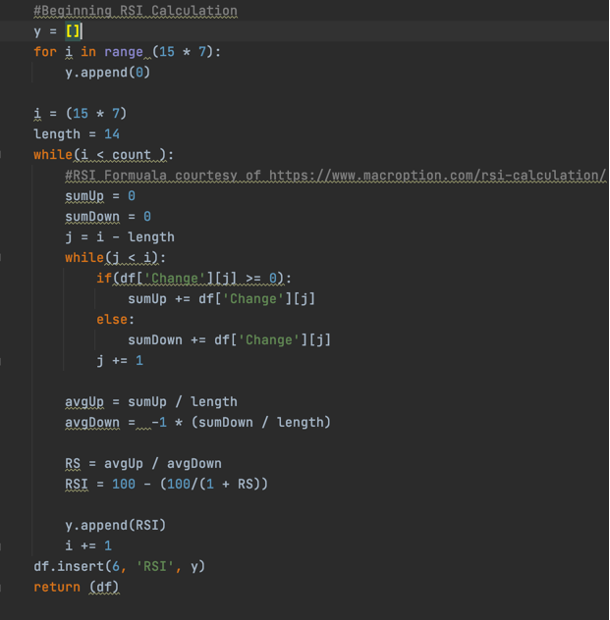Click the 'count' variable in the while condition
Image resolution: width=610 pixels, height=620 pixels.
131,155
